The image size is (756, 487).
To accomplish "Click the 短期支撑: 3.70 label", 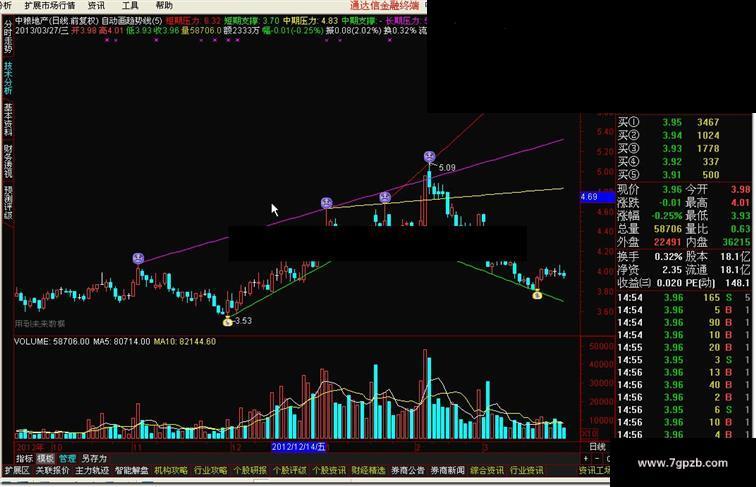I will click(x=252, y=21).
